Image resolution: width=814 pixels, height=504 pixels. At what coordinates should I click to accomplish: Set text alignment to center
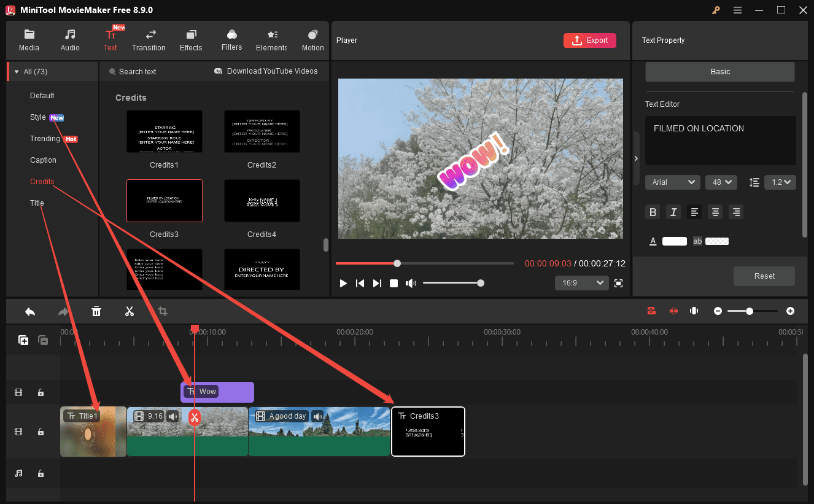[x=715, y=212]
